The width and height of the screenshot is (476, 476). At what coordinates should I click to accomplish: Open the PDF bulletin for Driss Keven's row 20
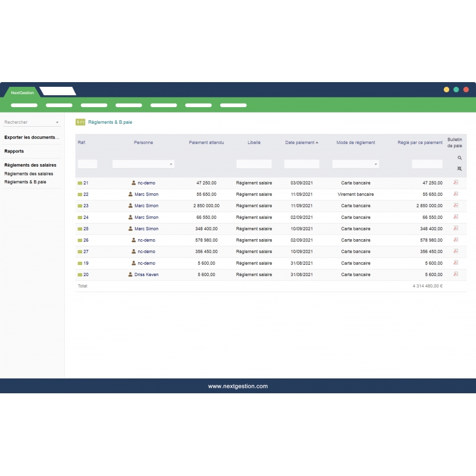pos(455,274)
